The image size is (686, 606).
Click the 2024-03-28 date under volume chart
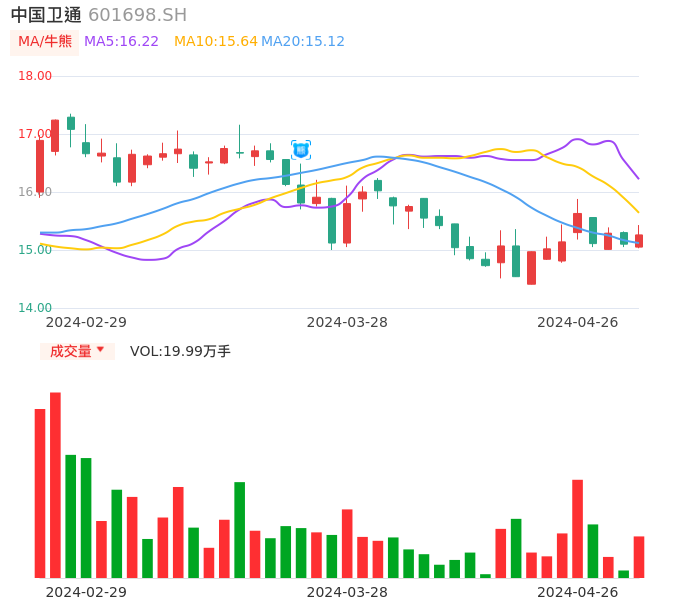pyautogui.click(x=347, y=592)
